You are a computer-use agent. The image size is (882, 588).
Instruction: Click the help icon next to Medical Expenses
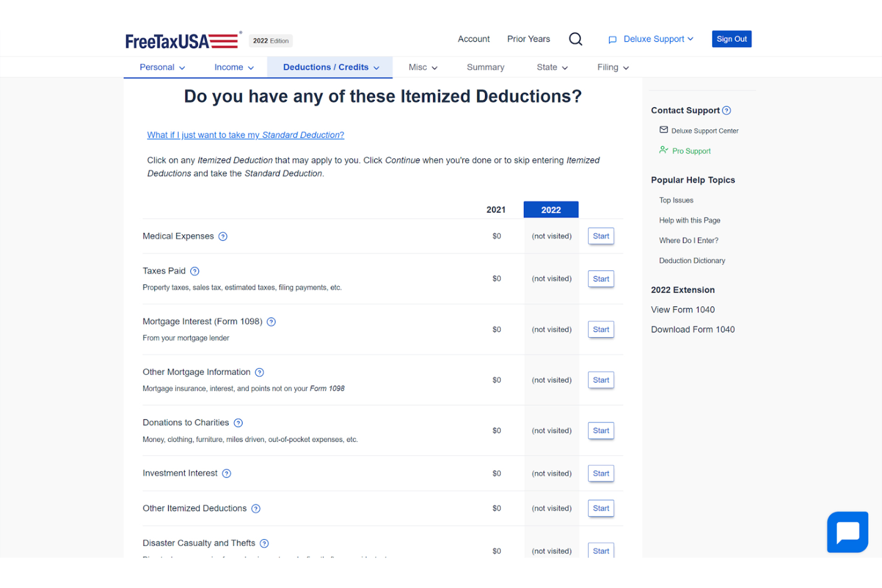[x=223, y=236]
